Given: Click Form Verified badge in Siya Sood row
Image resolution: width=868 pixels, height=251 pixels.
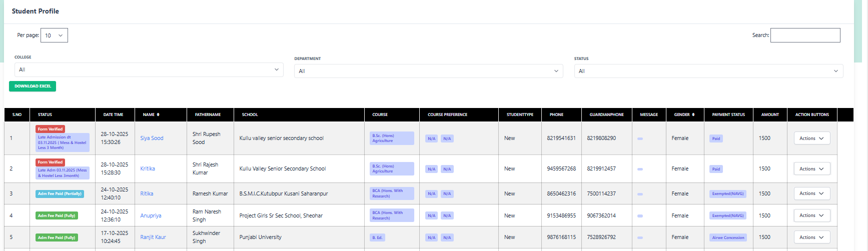Looking at the screenshot, I should (50, 129).
